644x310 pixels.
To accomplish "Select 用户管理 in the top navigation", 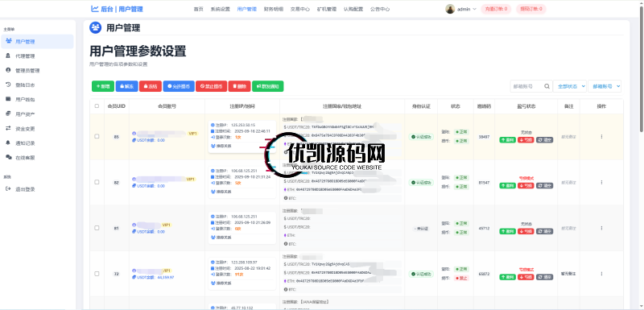I will point(247,9).
